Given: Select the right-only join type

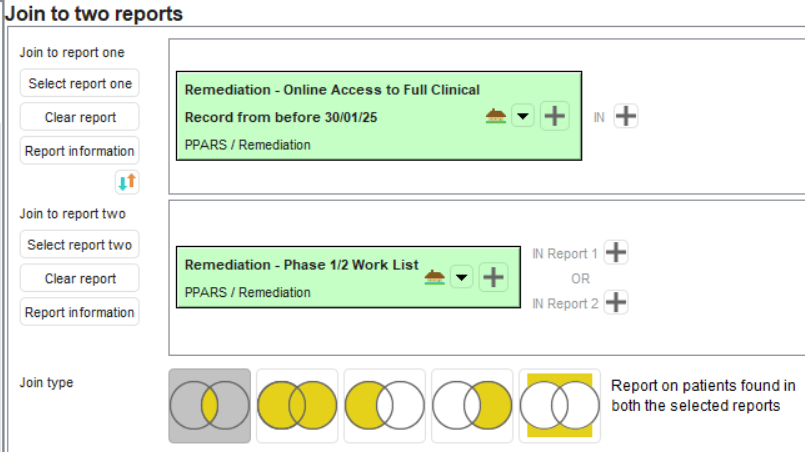Looking at the screenshot, I should click(471, 406).
